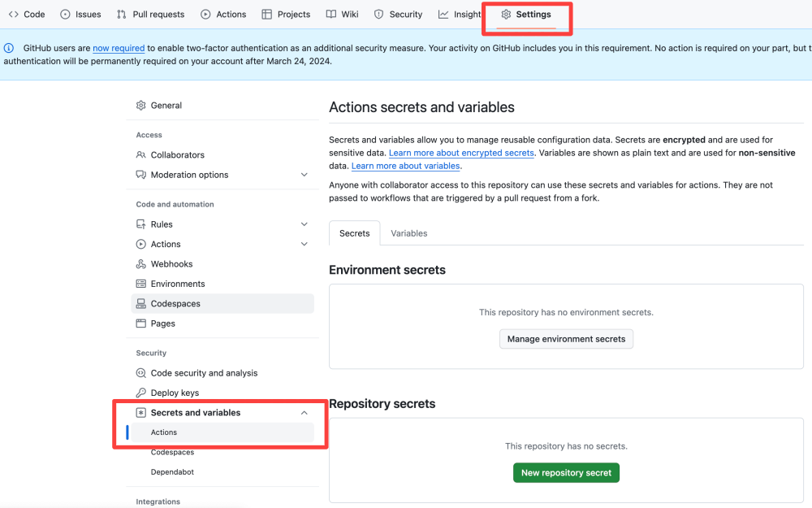Open the Security tab at top
This screenshot has width=812, height=508.
(x=398, y=15)
